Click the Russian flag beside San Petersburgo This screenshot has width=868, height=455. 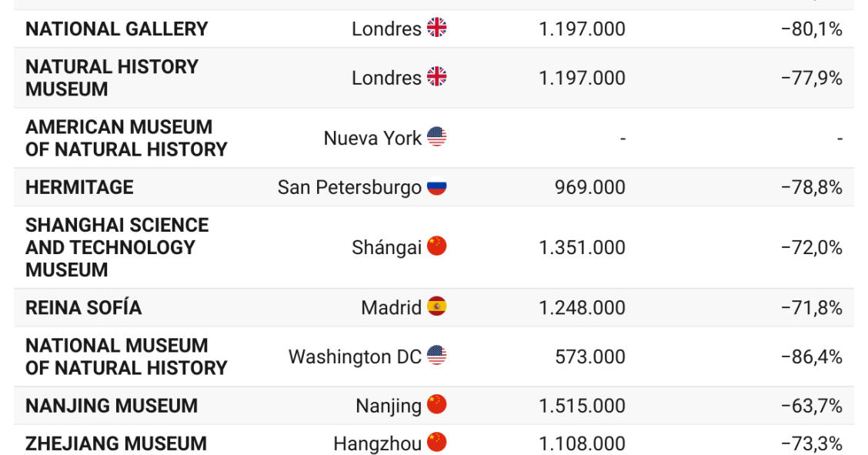point(436,187)
